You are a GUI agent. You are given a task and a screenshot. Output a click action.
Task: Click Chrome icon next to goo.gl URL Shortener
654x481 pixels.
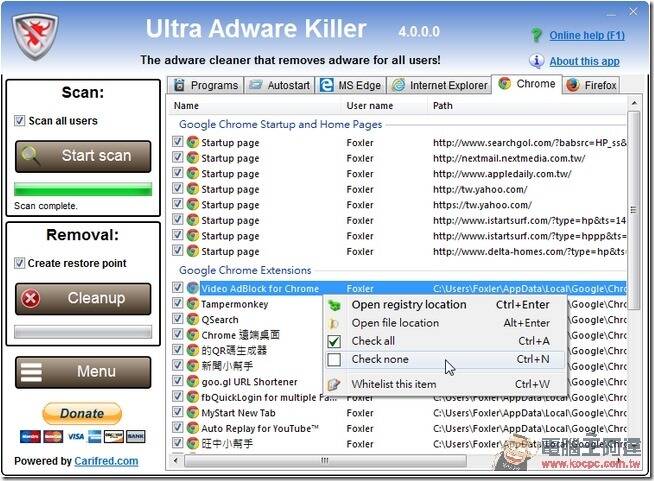pyautogui.click(x=192, y=381)
